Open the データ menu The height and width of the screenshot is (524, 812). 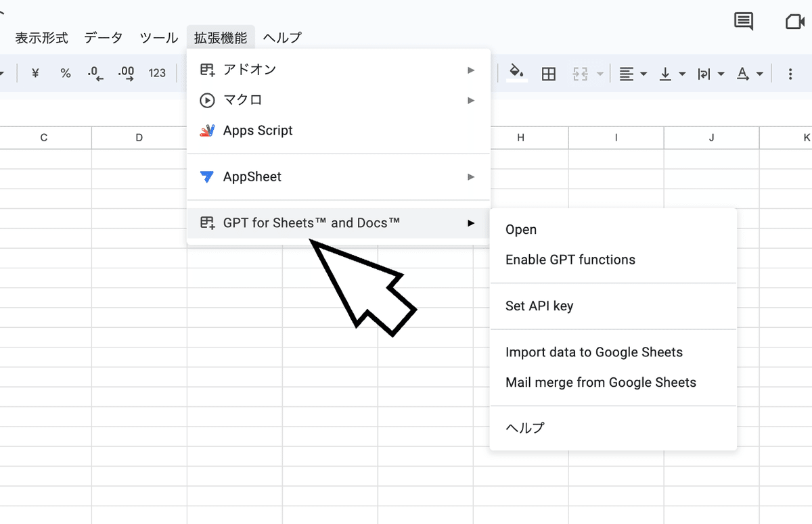click(104, 38)
